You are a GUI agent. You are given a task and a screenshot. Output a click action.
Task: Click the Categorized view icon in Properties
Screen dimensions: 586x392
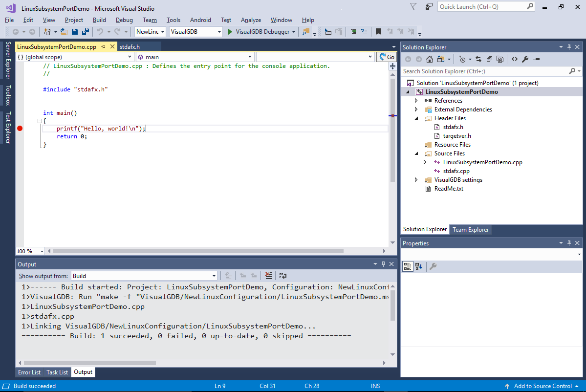point(408,266)
